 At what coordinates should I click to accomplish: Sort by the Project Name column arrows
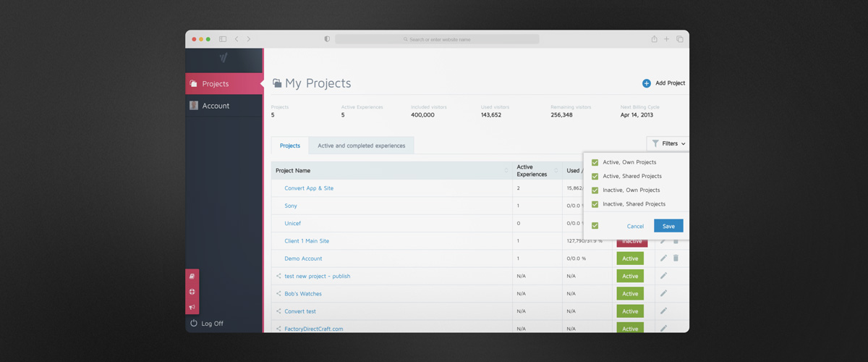point(506,171)
